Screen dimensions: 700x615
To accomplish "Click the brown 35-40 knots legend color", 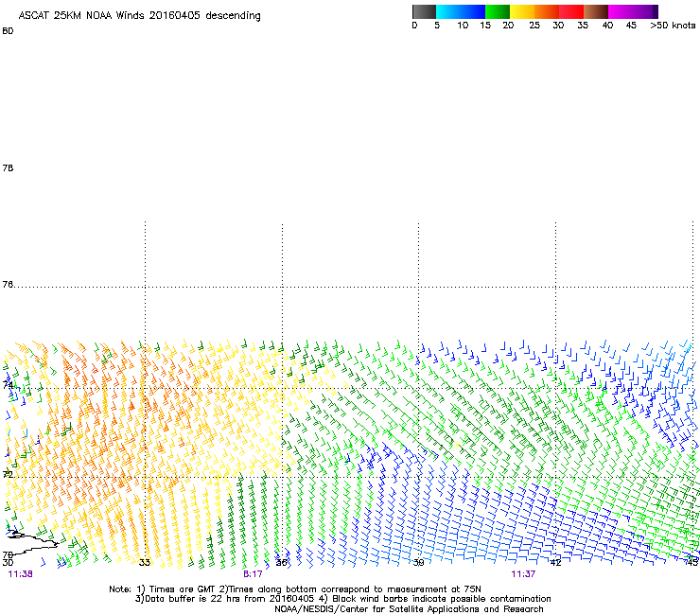I will [596, 11].
